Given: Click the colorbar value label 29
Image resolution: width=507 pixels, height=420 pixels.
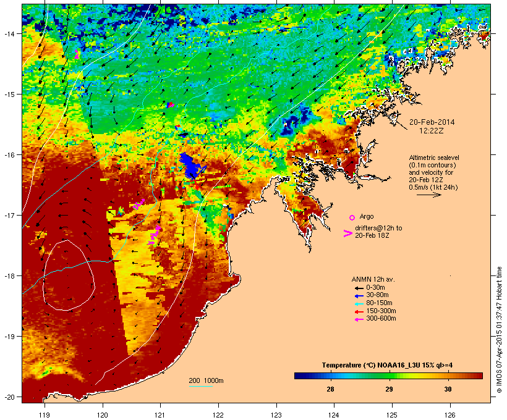Looking at the screenshot, I should coord(389,389).
